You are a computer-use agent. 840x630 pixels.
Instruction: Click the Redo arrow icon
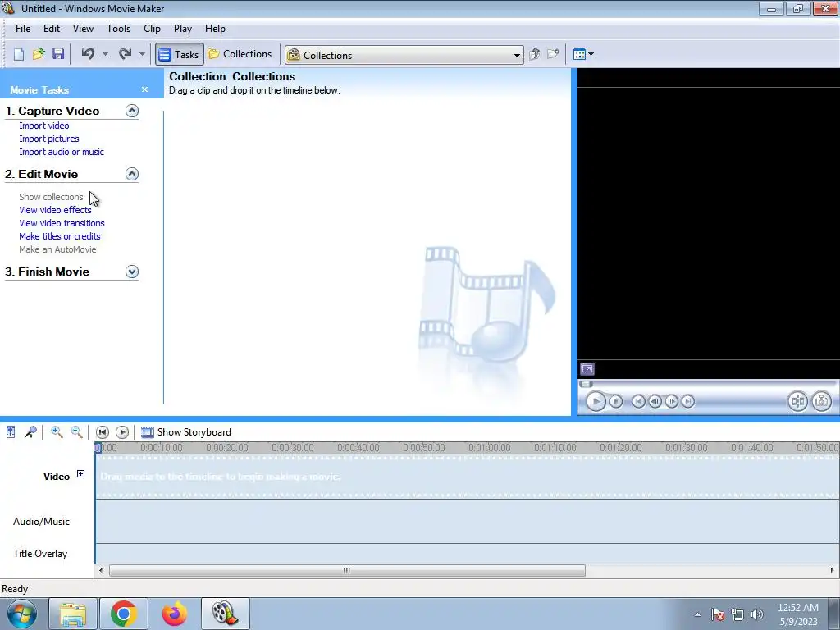click(125, 54)
